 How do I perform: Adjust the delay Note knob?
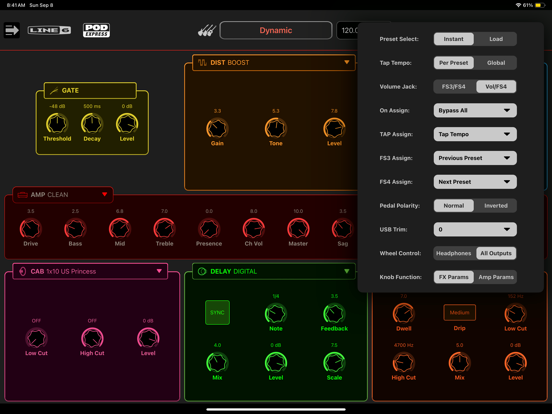tap(276, 314)
